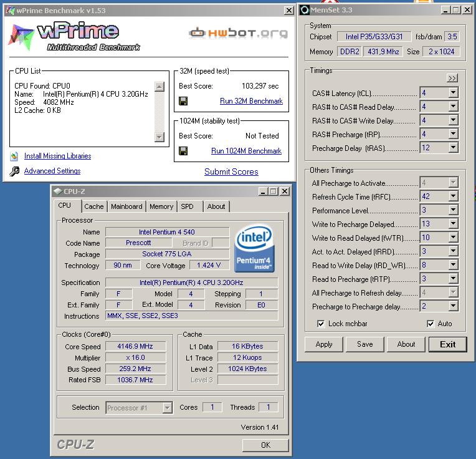The image size is (476, 459).
Task: Click the wPrime title bar app icon
Action: [11, 11]
